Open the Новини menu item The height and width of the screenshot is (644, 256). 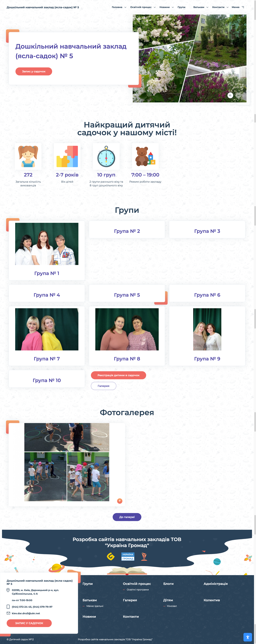164,7
